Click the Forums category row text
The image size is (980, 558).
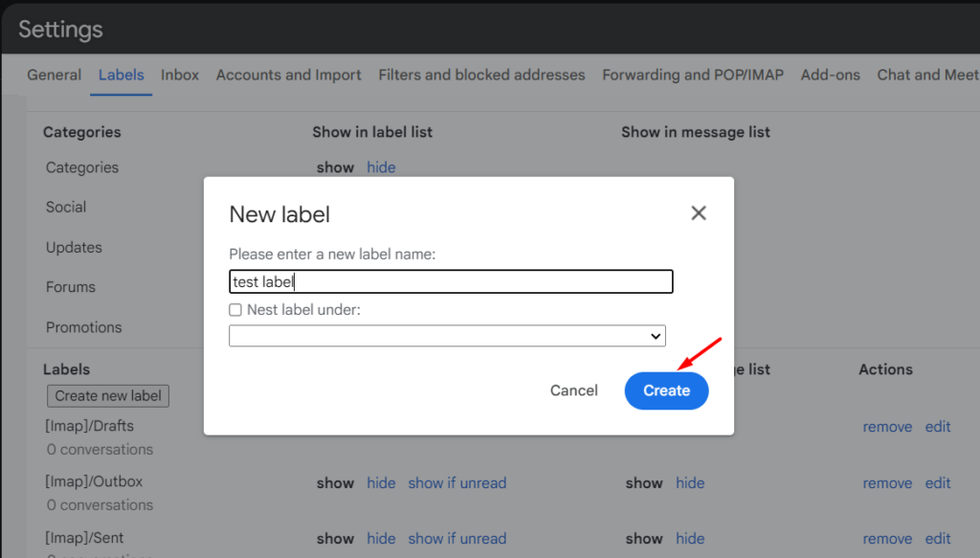pos(71,287)
